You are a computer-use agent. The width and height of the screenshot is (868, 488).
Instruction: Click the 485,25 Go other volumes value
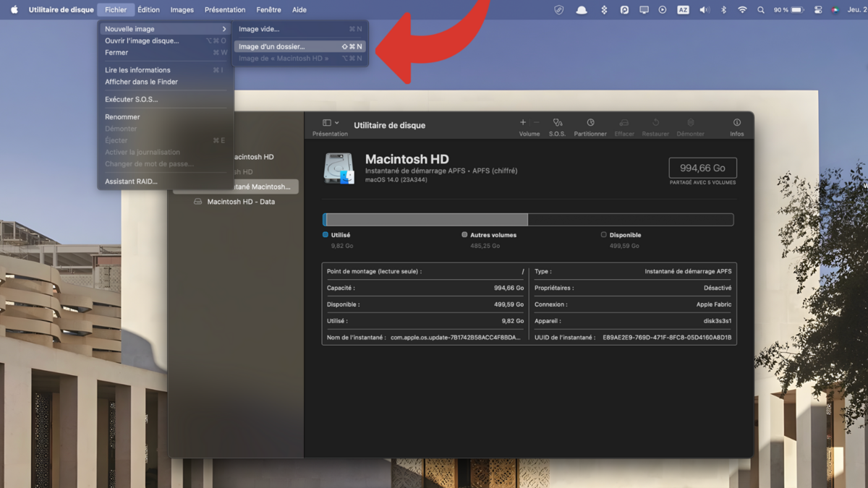485,246
